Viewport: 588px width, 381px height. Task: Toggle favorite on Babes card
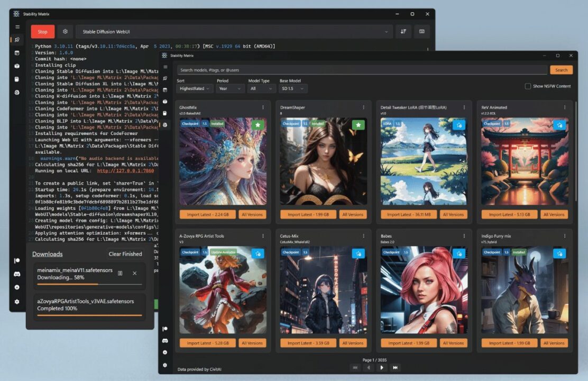point(459,254)
